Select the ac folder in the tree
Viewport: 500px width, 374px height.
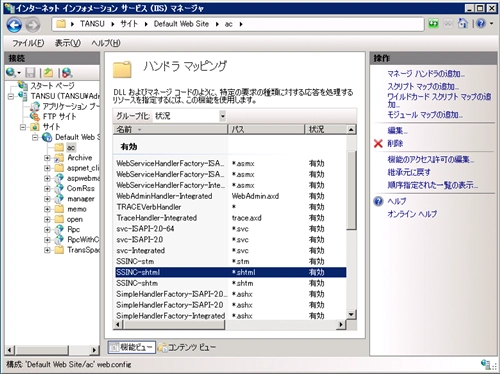pyautogui.click(x=71, y=147)
